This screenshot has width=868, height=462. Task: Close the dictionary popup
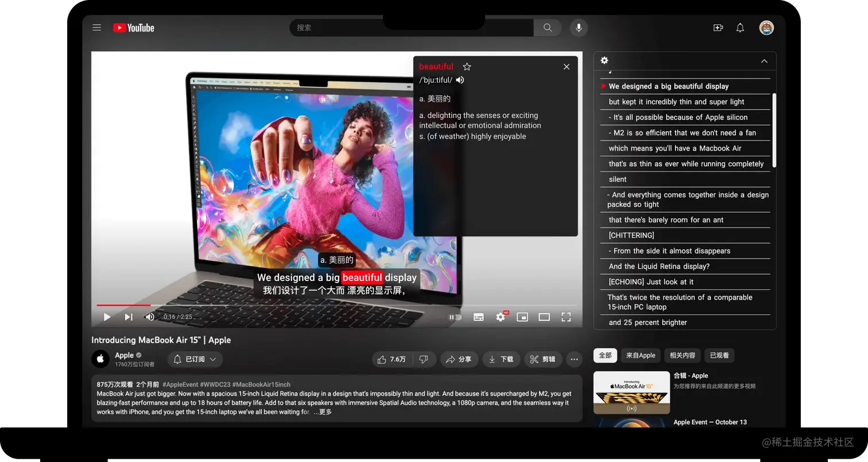pos(567,67)
